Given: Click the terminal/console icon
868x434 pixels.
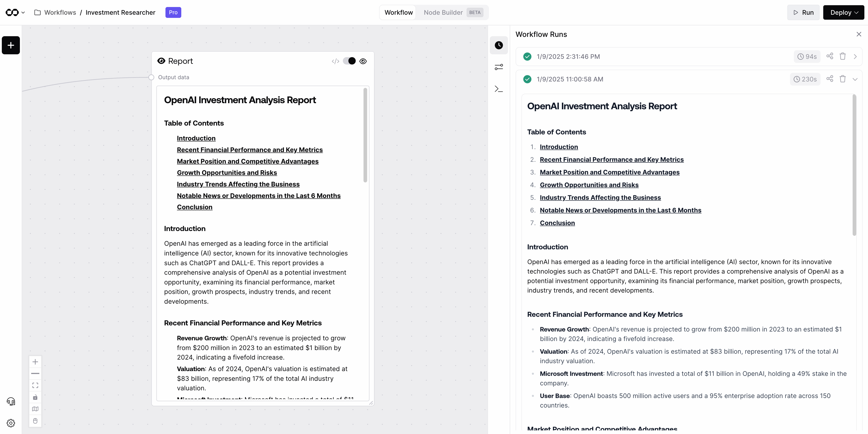Looking at the screenshot, I should click(498, 89).
